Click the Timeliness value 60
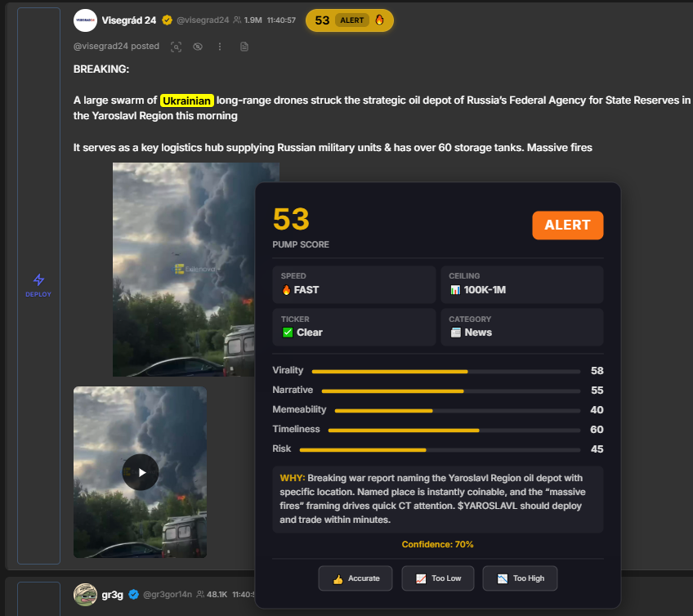693x616 pixels. 597,430
